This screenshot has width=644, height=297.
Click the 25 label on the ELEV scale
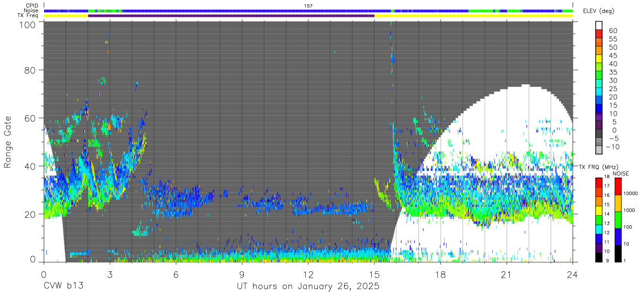[x=612, y=89]
